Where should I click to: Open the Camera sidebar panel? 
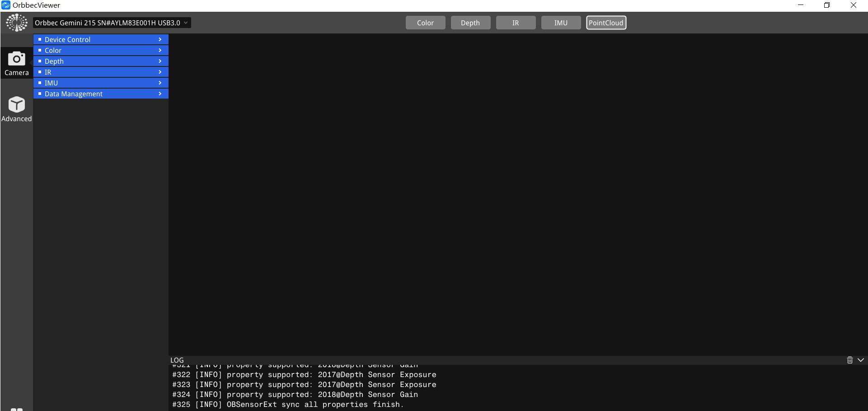[x=16, y=63]
